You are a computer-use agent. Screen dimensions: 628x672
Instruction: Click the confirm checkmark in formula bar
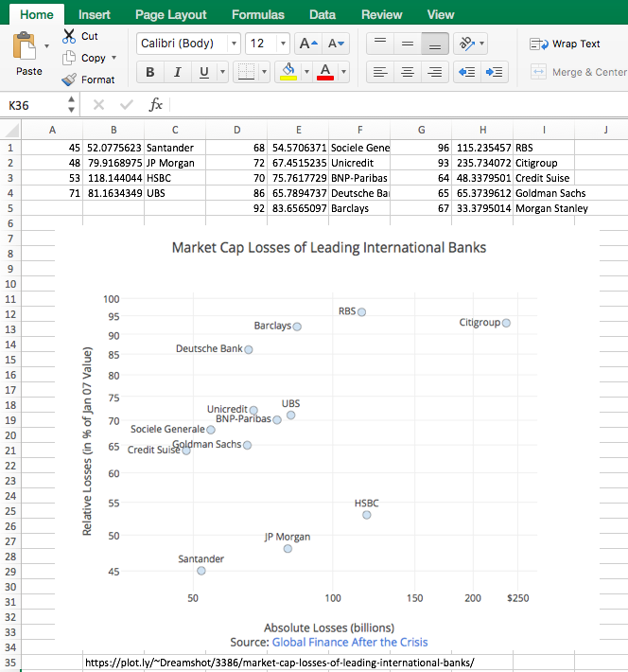tap(127, 104)
